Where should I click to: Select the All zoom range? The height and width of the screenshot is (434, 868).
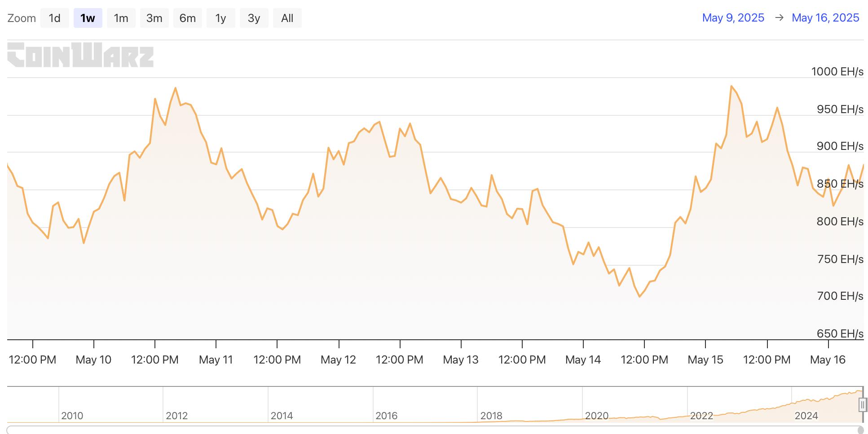tap(287, 18)
